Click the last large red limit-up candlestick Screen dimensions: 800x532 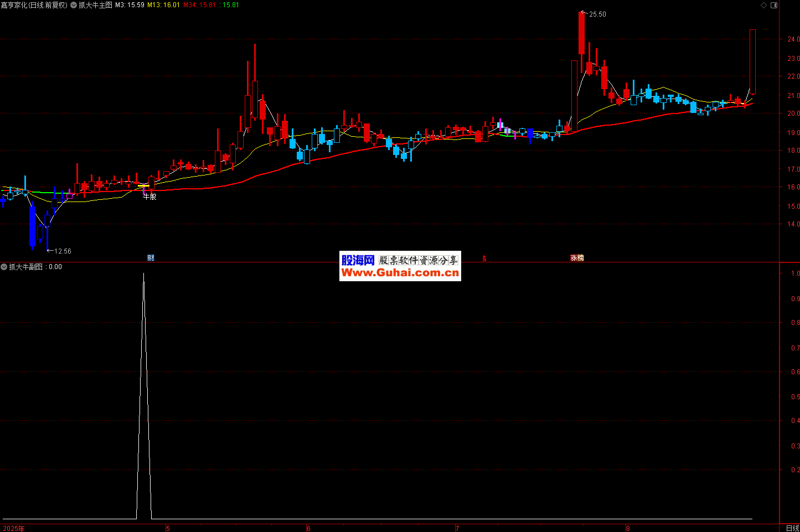pyautogui.click(x=752, y=61)
